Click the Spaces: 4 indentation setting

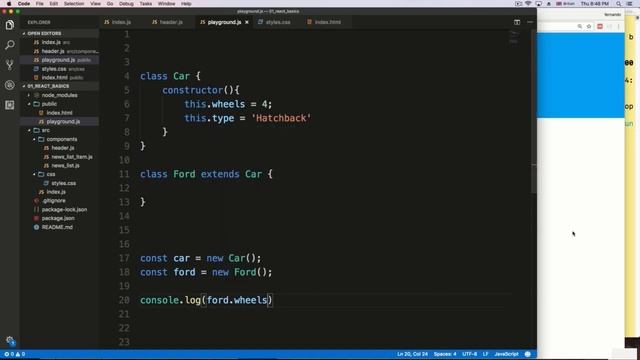tap(445, 354)
